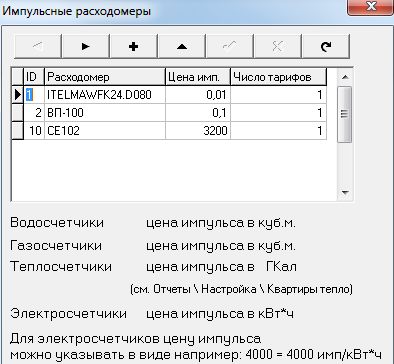The image size is (394, 364).
Task: Click the row indicator of ВП-100 row
Action: coord(17,113)
